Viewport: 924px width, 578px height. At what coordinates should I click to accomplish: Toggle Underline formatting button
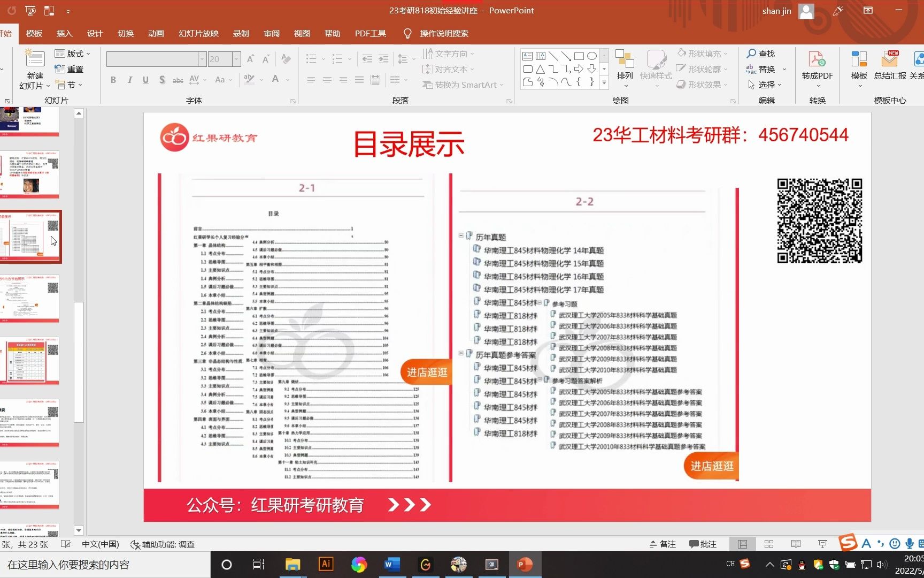145,80
